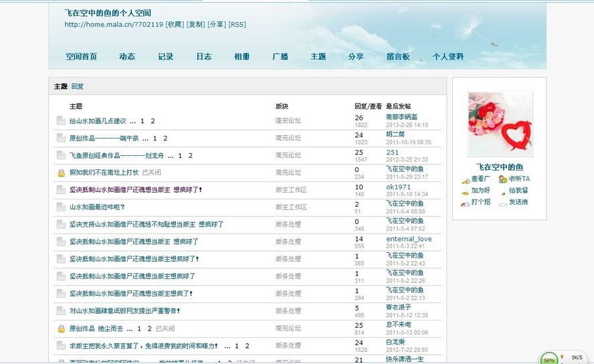Click last poster enternal_love
Viewport: 594px width, 364px height.
[409, 238]
